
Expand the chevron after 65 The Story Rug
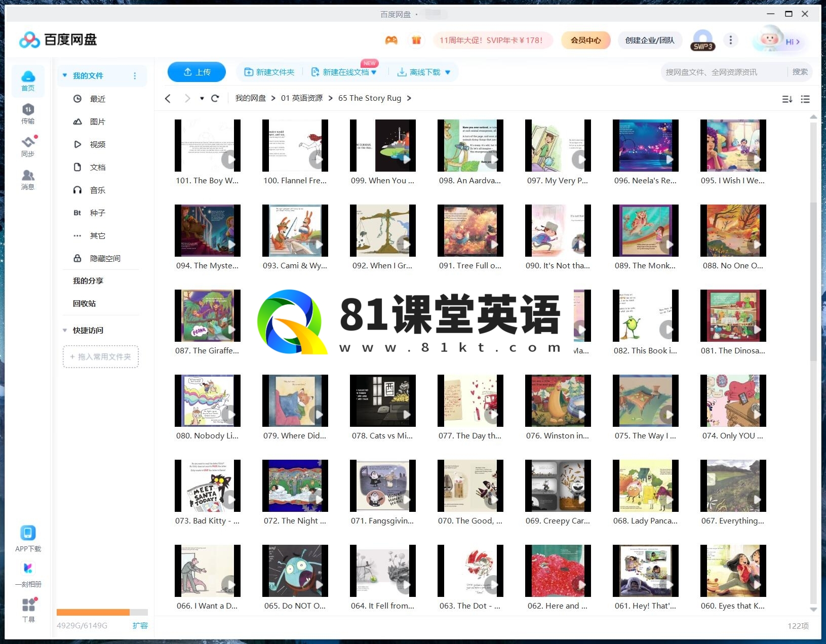click(x=409, y=98)
